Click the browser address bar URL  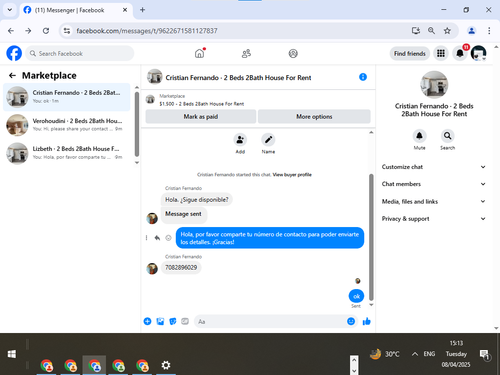147,31
